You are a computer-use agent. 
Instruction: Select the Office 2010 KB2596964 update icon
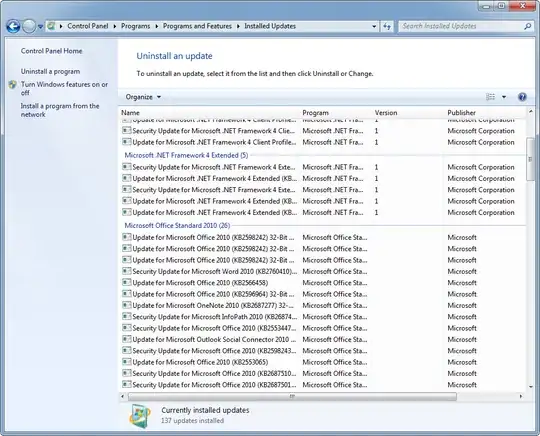tap(127, 294)
